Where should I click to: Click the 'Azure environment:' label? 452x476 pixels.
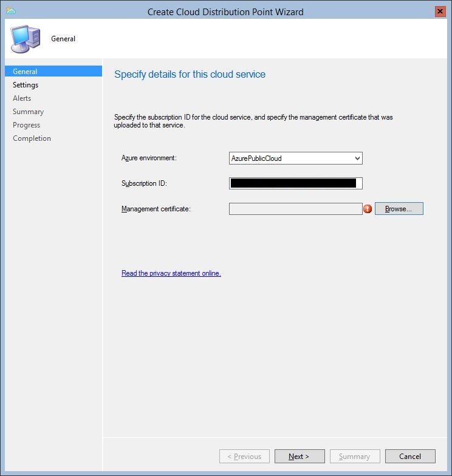[x=149, y=158]
